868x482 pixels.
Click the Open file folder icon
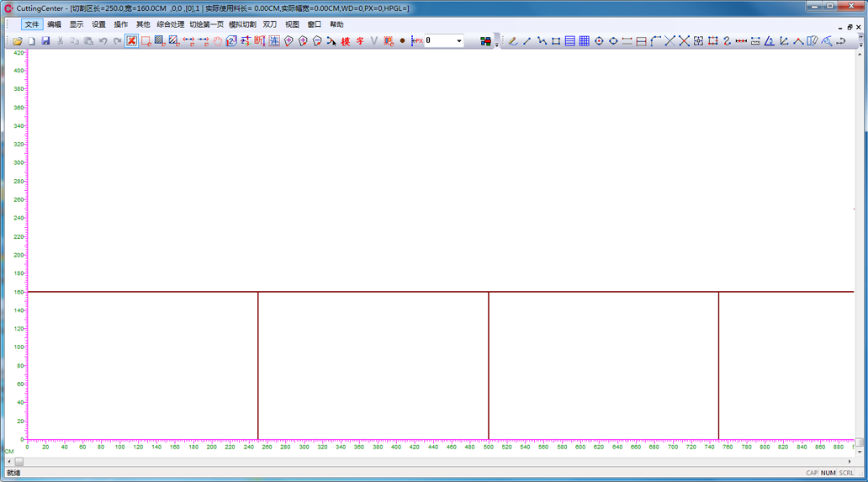[17, 40]
